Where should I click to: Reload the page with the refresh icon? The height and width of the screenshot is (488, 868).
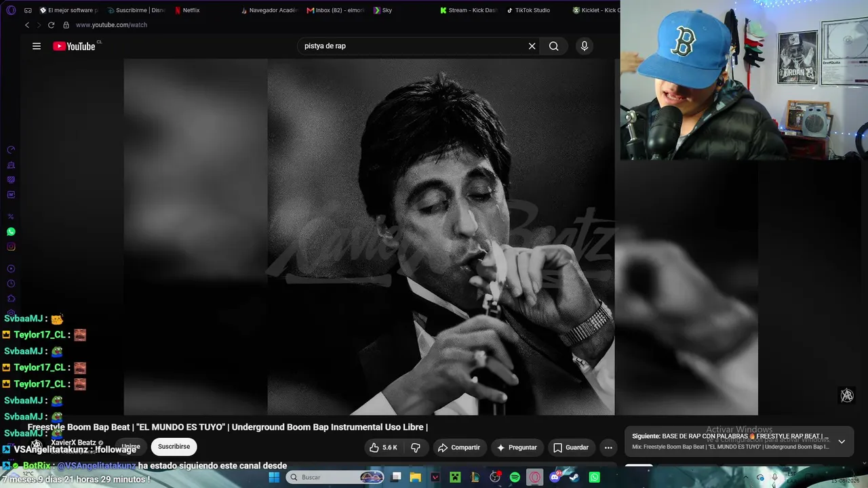click(x=51, y=25)
